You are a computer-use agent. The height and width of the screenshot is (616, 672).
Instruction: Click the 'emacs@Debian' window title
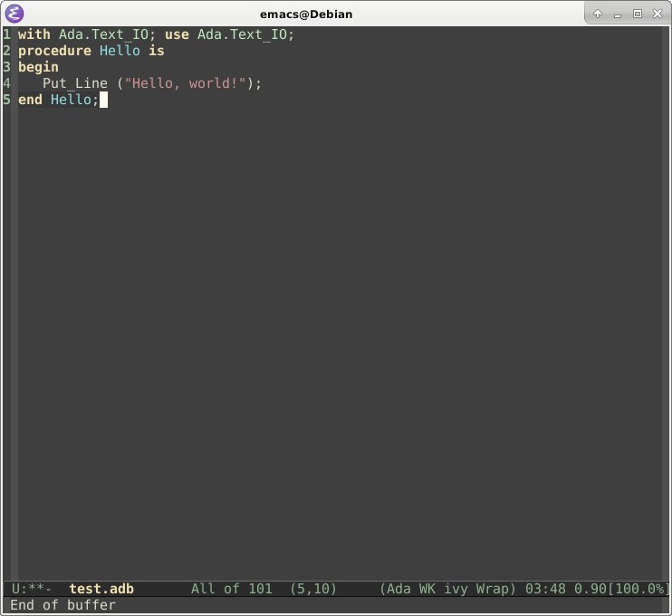(x=306, y=14)
